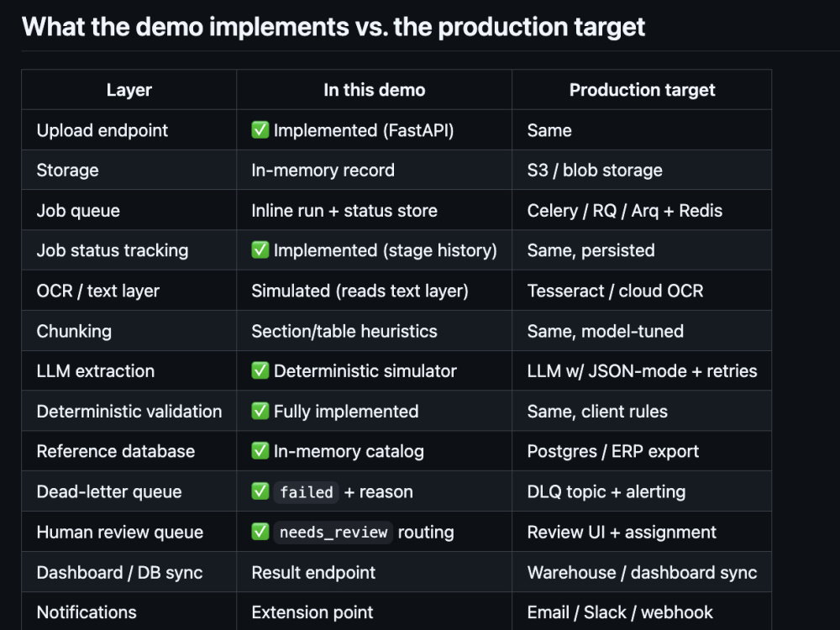Click the green check before In-memory catalog
Screen dimensions: 840x630
click(x=260, y=450)
